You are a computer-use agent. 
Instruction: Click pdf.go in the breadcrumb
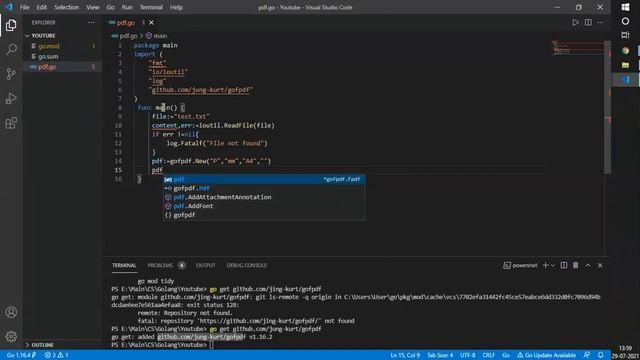click(x=125, y=36)
